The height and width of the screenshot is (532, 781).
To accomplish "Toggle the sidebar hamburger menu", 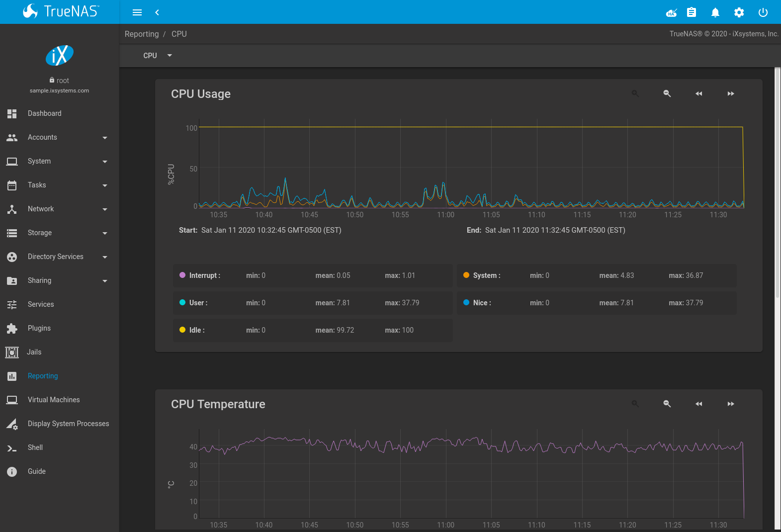I will (137, 12).
